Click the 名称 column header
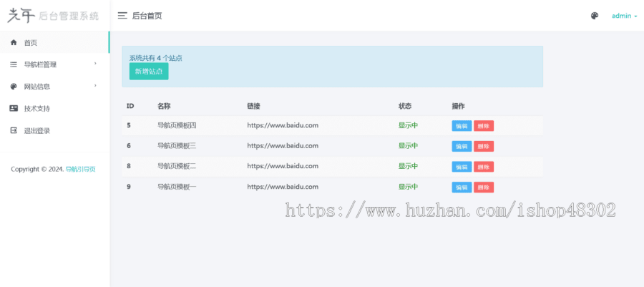Image resolution: width=644 pixels, height=287 pixels. tap(164, 106)
